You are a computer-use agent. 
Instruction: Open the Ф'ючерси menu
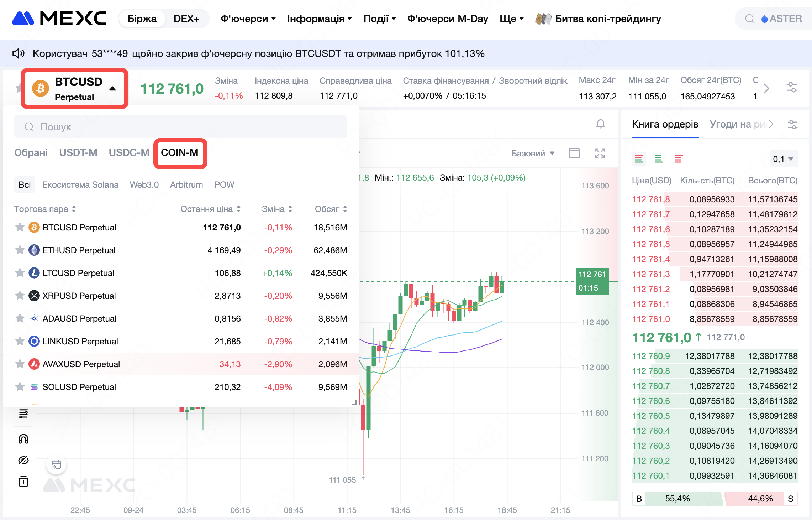(248, 19)
